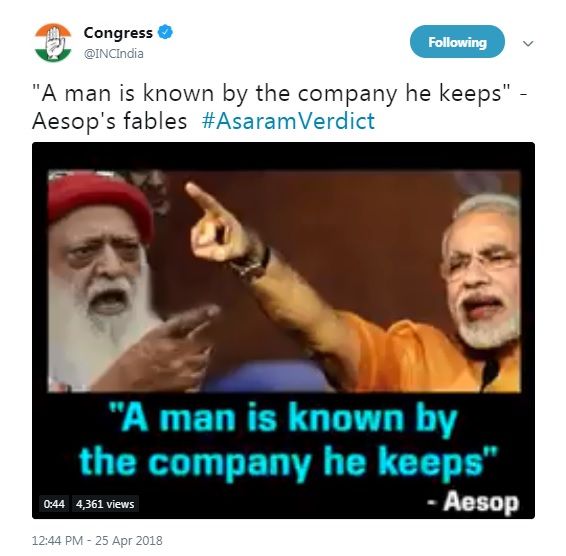Click the 4,361 views counter
The height and width of the screenshot is (556, 566).
click(105, 504)
